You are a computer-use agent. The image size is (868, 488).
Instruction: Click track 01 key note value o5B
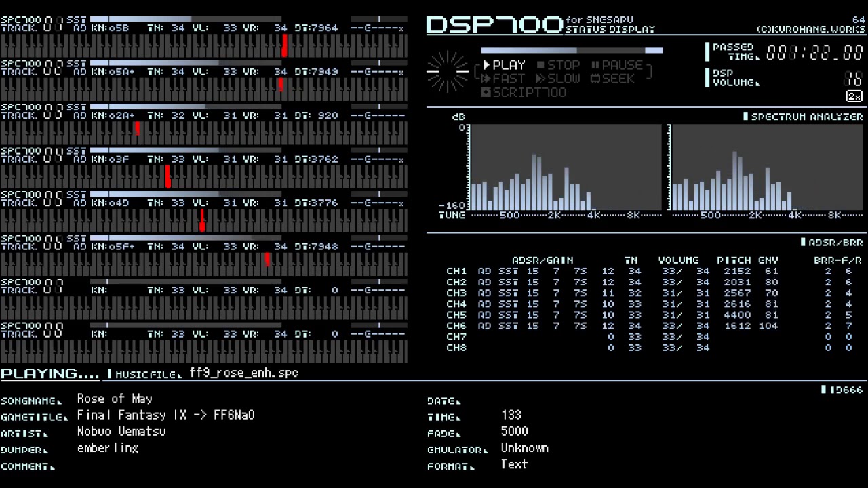point(119,28)
